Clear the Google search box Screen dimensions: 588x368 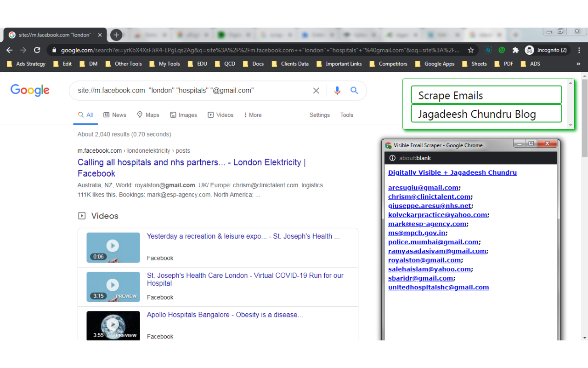click(x=316, y=91)
